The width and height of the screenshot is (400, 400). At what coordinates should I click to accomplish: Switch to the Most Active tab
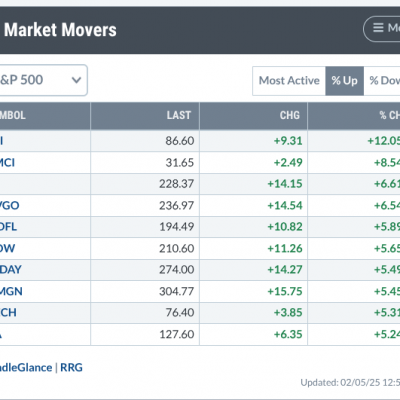coord(289,81)
